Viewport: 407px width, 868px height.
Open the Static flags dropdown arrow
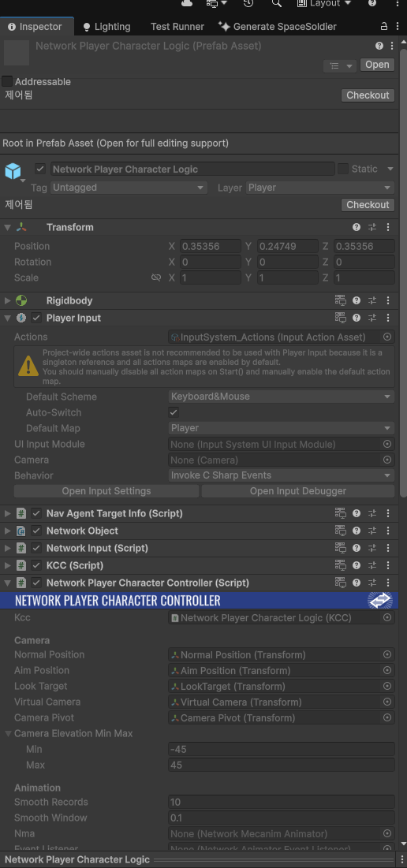(x=390, y=169)
